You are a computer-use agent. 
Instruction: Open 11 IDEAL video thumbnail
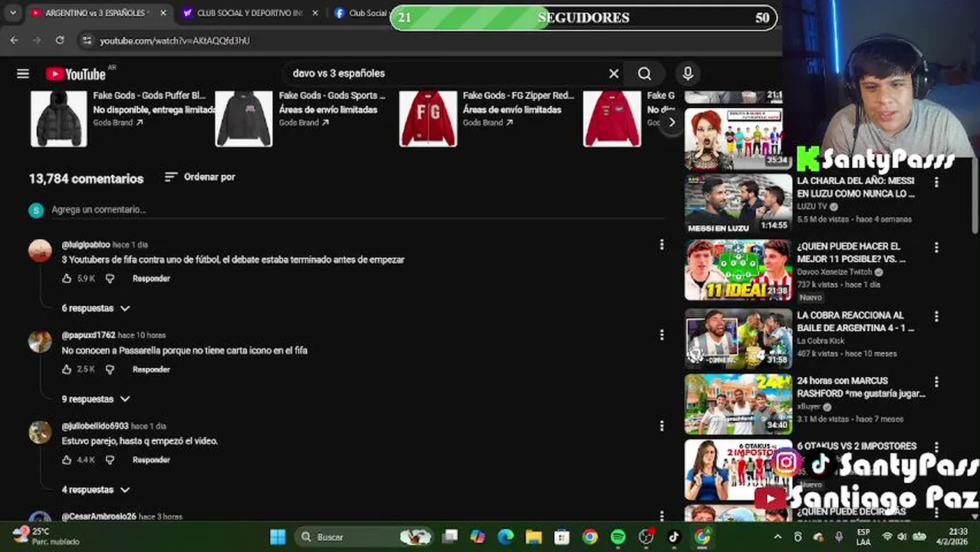738,270
